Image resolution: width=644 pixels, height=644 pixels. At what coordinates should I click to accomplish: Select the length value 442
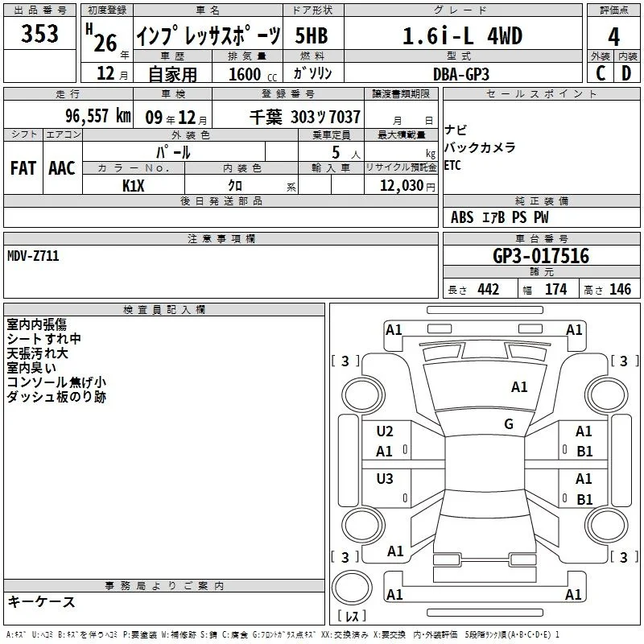coord(489,290)
